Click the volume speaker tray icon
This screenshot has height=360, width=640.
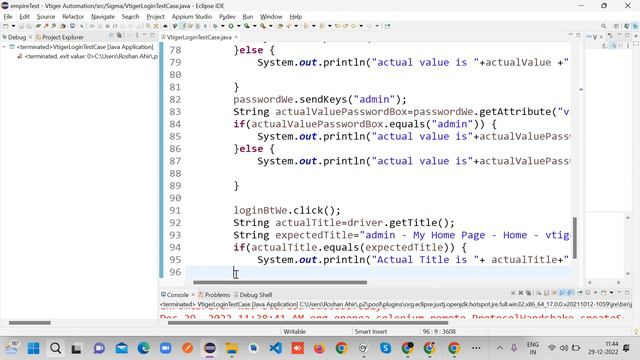[564, 348]
